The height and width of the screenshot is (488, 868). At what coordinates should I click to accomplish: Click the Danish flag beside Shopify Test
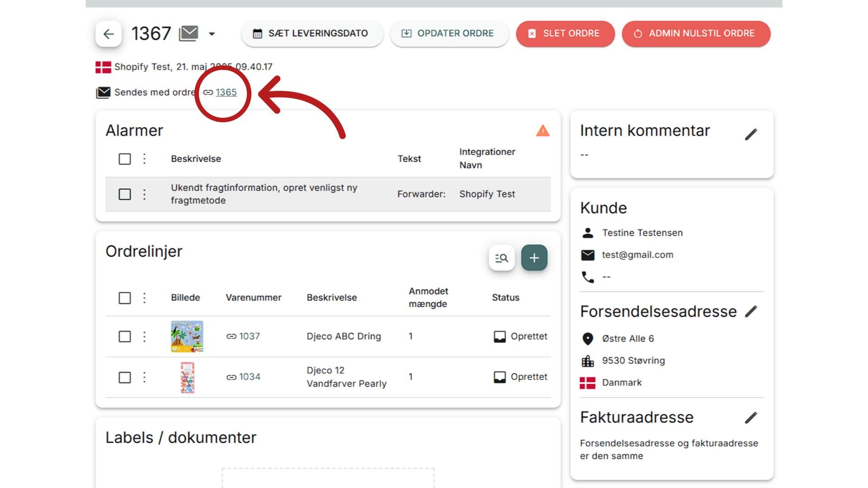click(103, 67)
